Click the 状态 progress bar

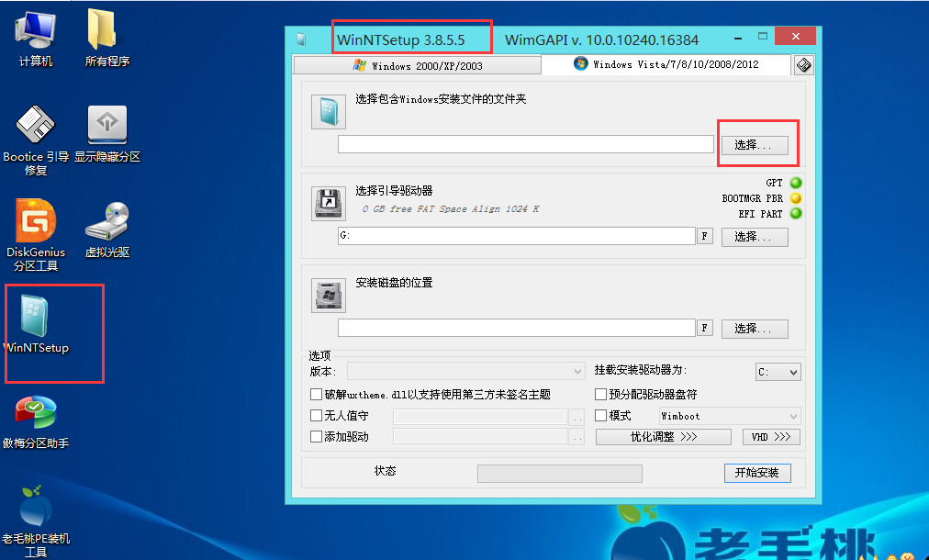(560, 474)
